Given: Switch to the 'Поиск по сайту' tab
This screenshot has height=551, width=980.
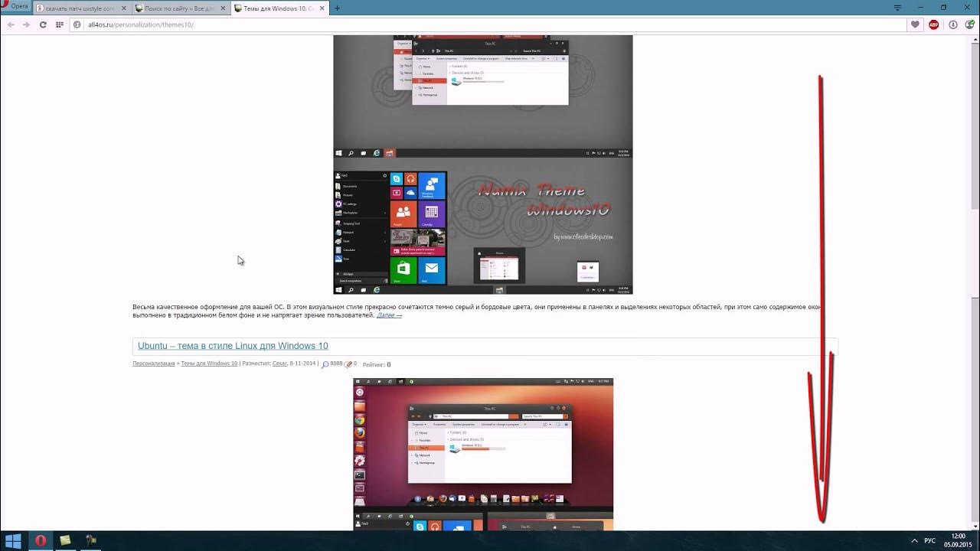Looking at the screenshot, I should tap(180, 8).
